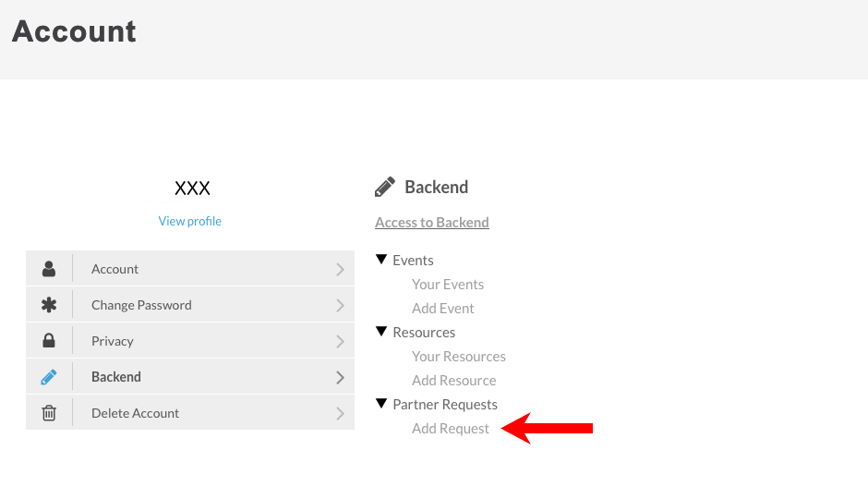Select Add Event in the tree
Image resolution: width=868 pixels, height=499 pixels.
tap(443, 309)
